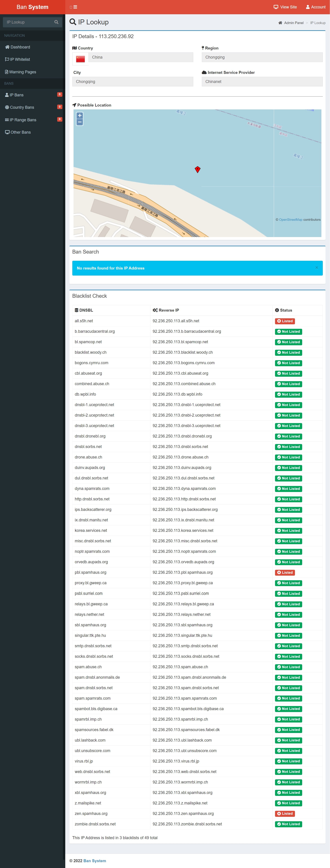Click the Other Bans monitor icon
Viewport: 330px width, 868px height.
(x=7, y=132)
